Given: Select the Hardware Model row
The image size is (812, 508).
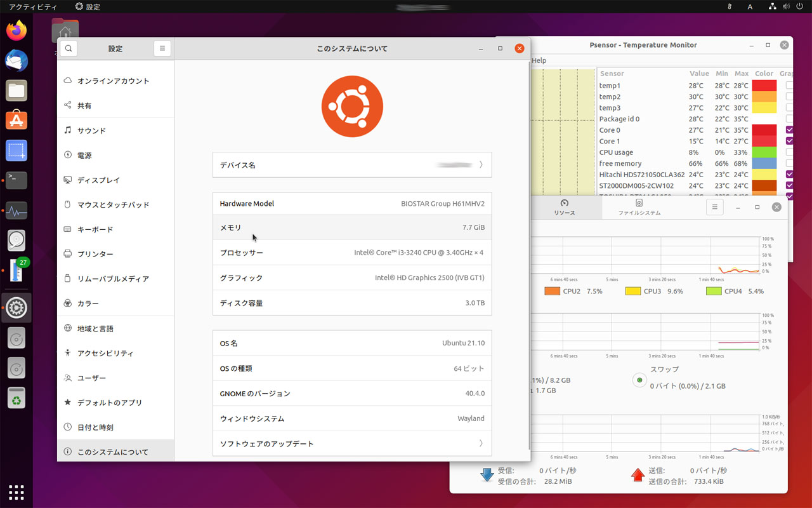Looking at the screenshot, I should (x=352, y=204).
